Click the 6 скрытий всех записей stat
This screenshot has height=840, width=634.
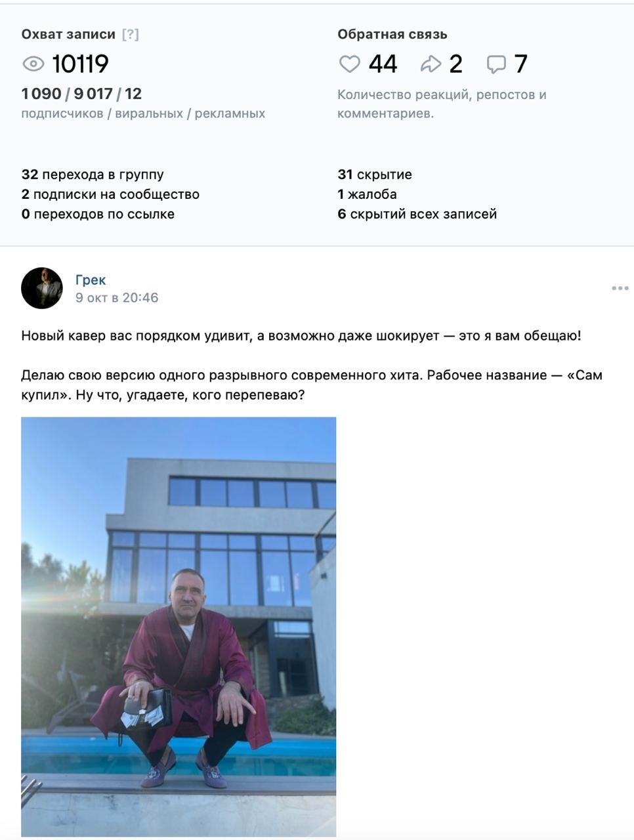[x=417, y=214]
